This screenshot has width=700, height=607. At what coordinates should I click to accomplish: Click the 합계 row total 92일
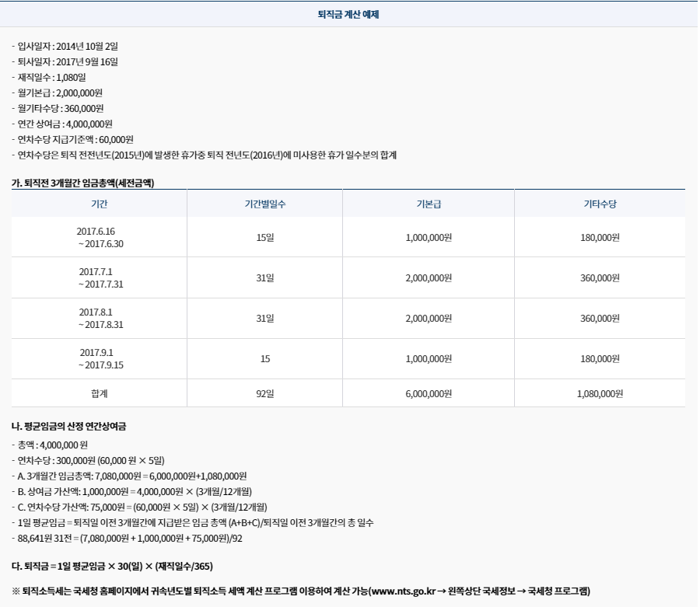click(265, 395)
